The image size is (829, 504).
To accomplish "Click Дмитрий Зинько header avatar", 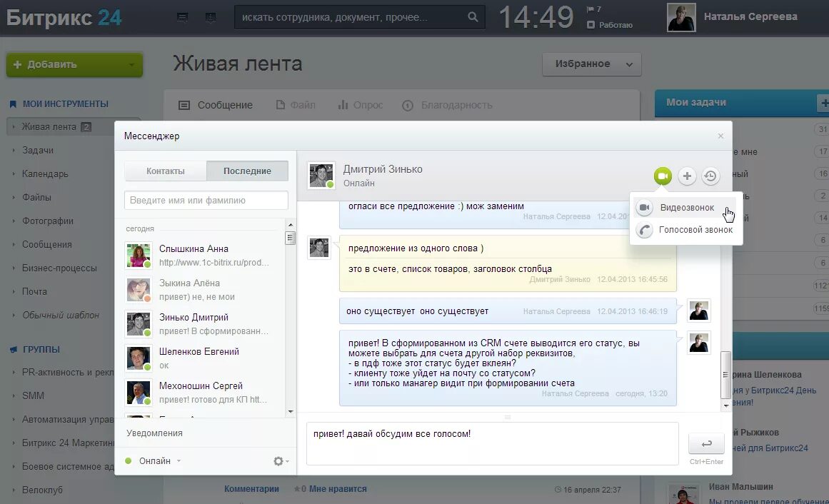I will pos(321,176).
